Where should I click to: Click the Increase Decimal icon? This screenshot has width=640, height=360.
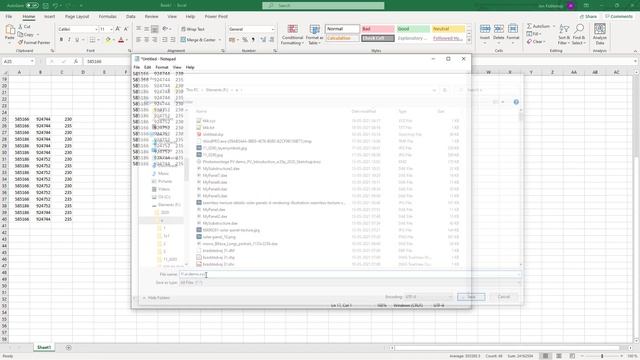(263, 40)
